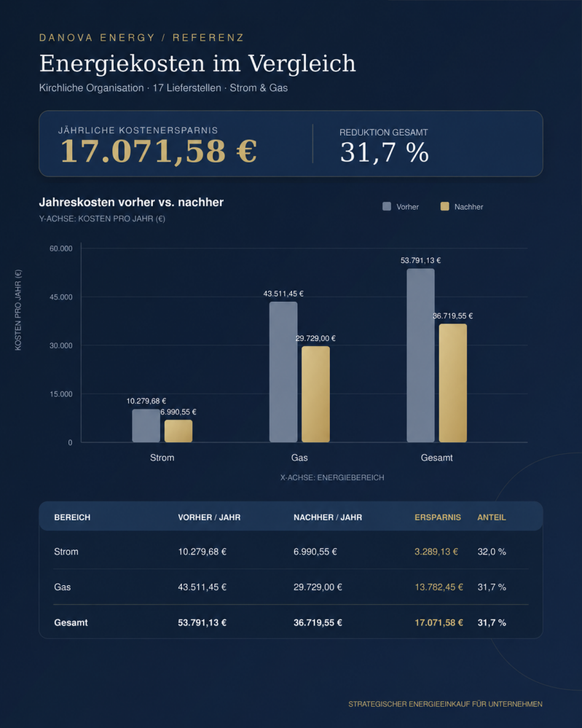Select the Gas Vorher bar

(x=283, y=372)
